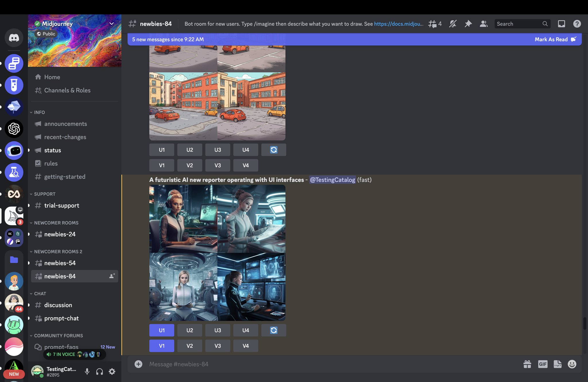Collapse the CHAT category
The width and height of the screenshot is (588, 382).
[38, 294]
